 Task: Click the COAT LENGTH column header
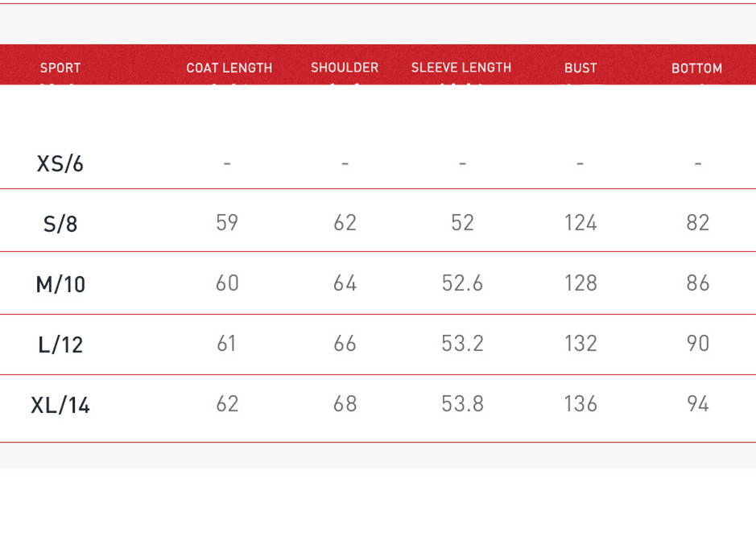[229, 68]
